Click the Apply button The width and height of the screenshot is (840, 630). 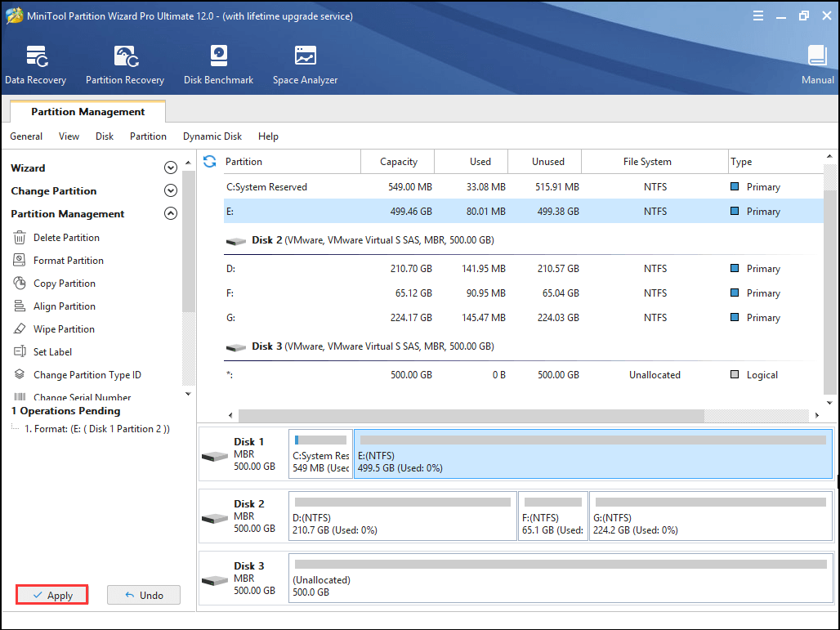click(52, 595)
